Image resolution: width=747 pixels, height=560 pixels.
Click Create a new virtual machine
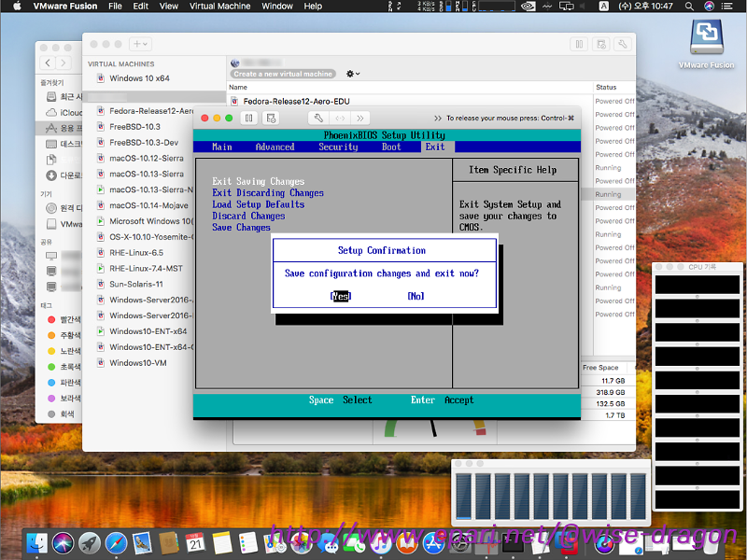point(283,74)
